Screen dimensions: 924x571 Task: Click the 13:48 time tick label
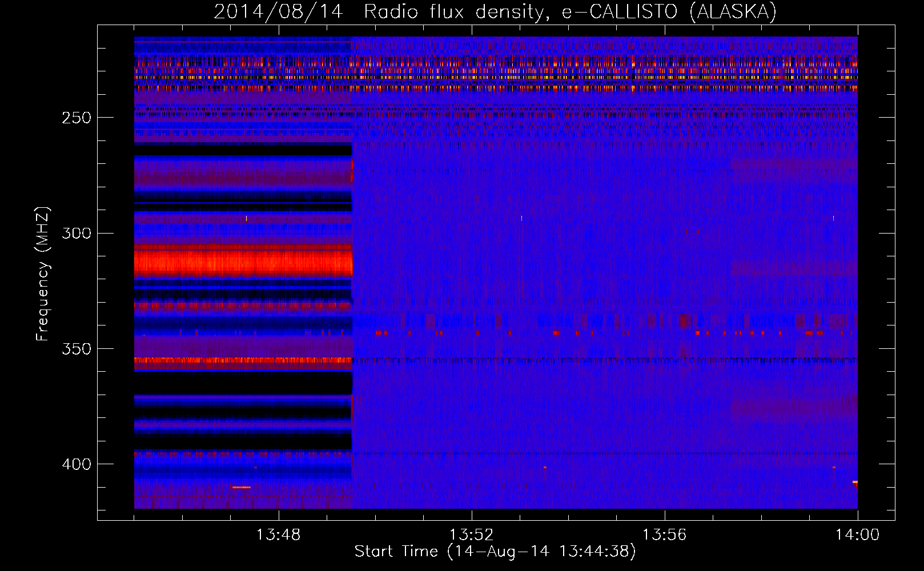click(x=279, y=535)
